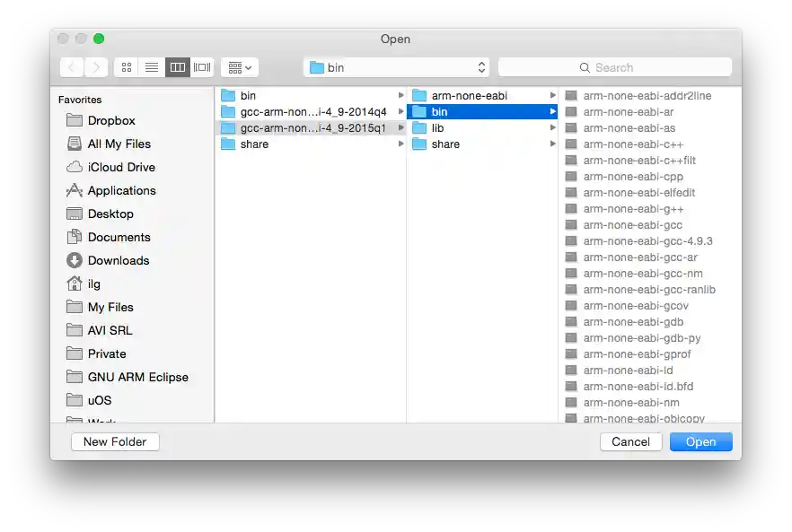The image size is (792, 532).
Task: Click the forward navigation arrow
Action: coord(96,66)
